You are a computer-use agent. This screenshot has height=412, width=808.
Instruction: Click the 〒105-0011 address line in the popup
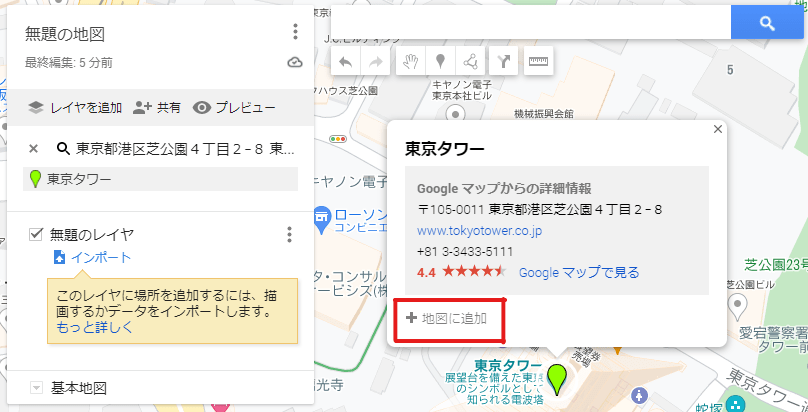pyautogui.click(x=540, y=210)
